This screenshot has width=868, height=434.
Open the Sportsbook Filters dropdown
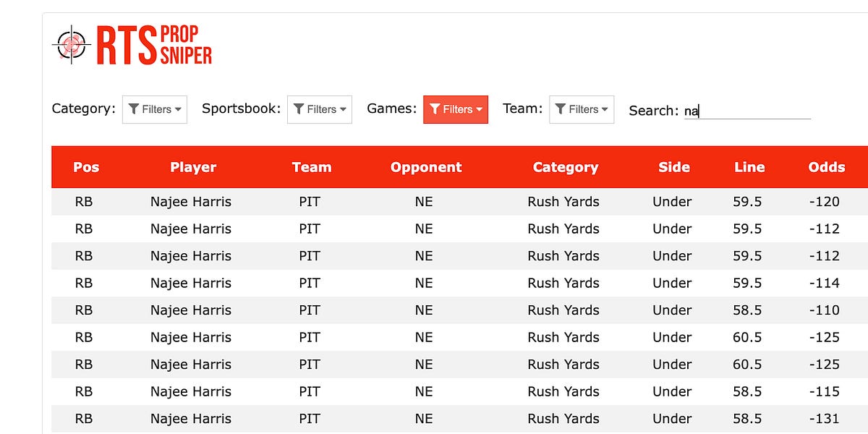[x=320, y=109]
